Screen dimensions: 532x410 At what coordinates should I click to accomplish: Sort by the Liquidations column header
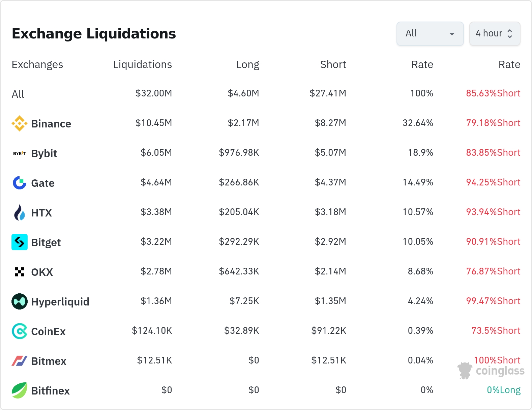(x=142, y=64)
